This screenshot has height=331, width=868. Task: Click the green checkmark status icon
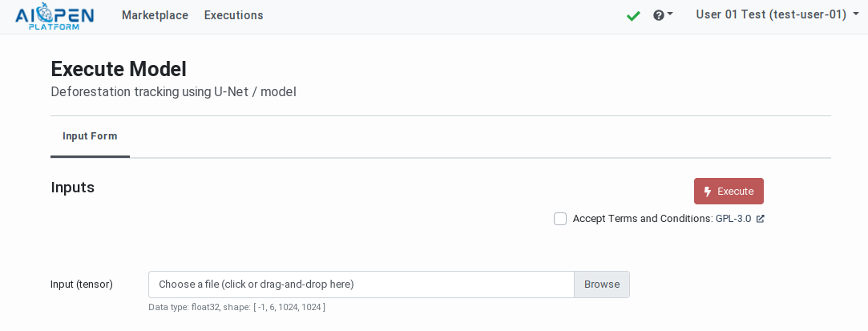[x=633, y=15]
